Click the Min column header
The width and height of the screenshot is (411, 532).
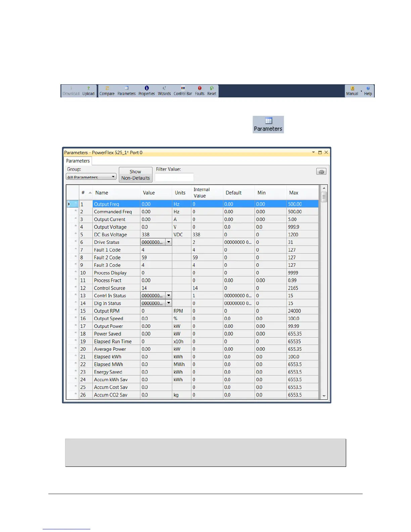271,192
